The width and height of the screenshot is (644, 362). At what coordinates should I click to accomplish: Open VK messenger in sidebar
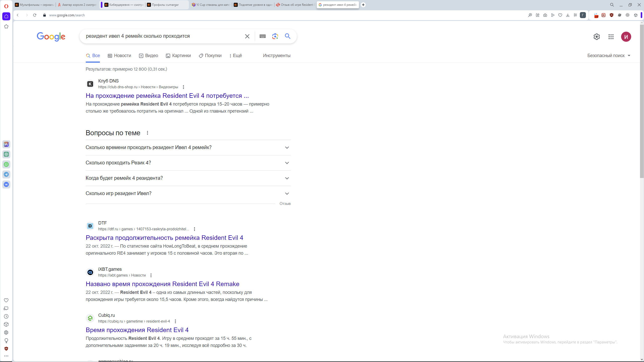pyautogui.click(x=6, y=185)
